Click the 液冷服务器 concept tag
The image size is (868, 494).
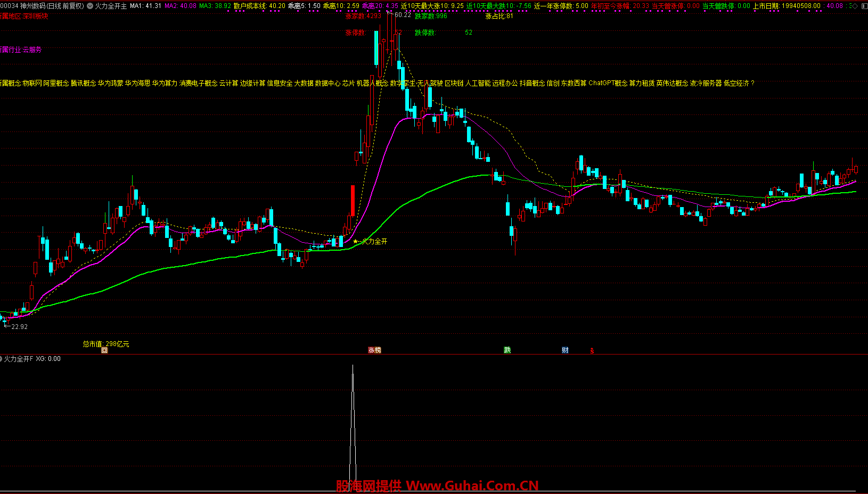706,83
